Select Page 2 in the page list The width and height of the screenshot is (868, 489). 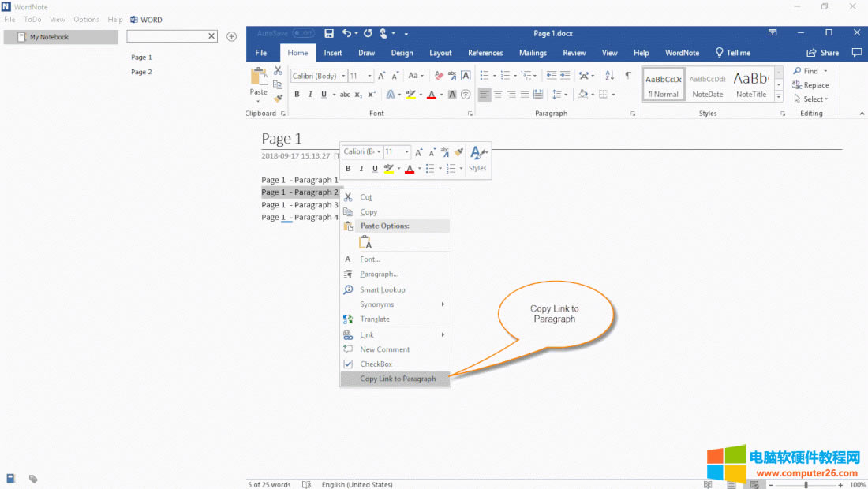point(141,72)
